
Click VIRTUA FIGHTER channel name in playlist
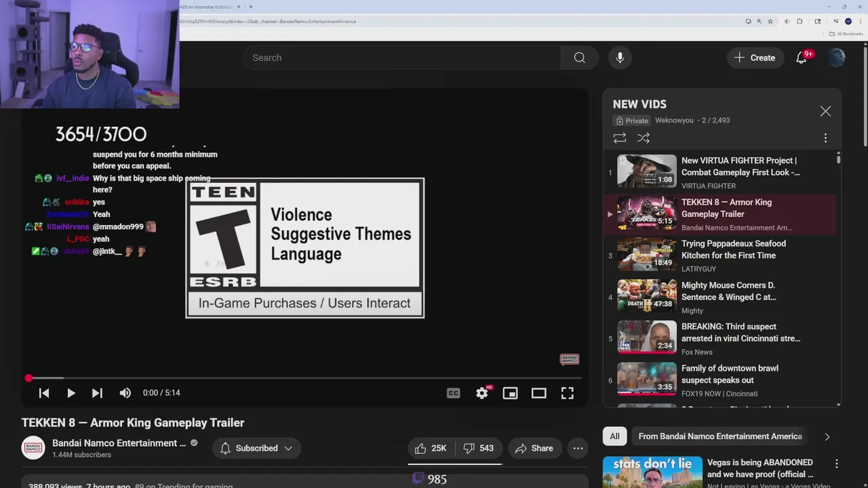[709, 186]
